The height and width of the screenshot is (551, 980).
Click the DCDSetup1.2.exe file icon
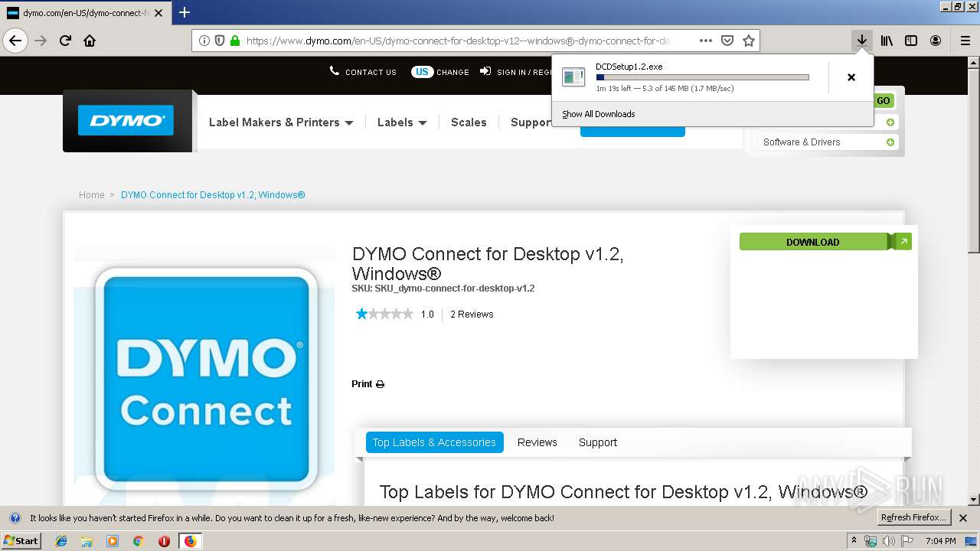(x=573, y=77)
